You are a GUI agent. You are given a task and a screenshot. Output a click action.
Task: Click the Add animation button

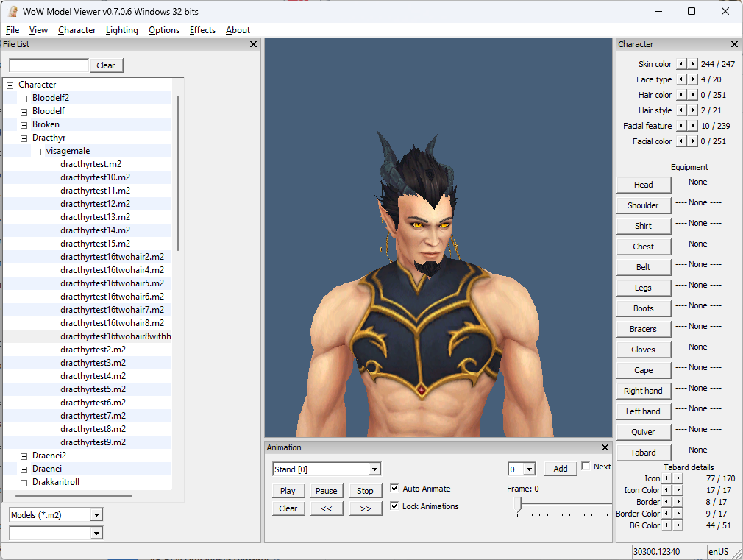(561, 469)
